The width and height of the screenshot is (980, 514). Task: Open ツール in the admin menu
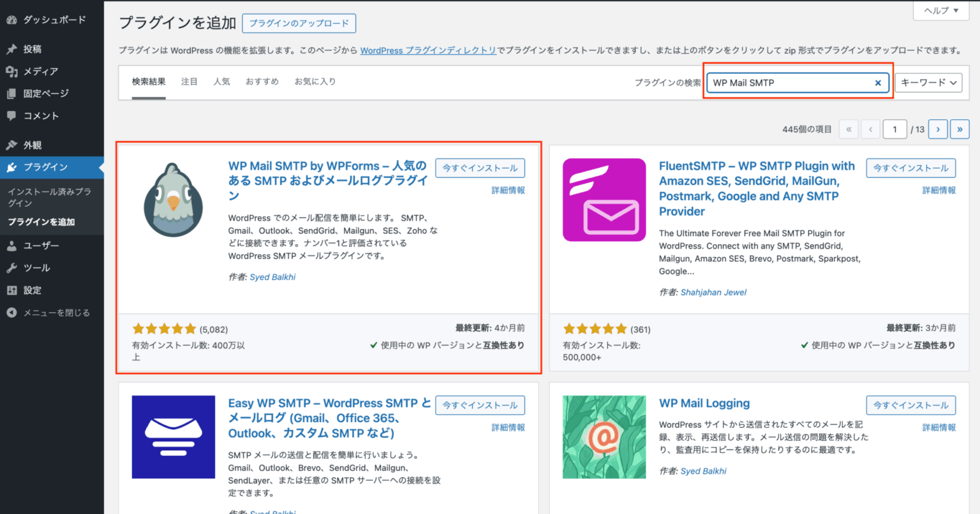[36, 268]
